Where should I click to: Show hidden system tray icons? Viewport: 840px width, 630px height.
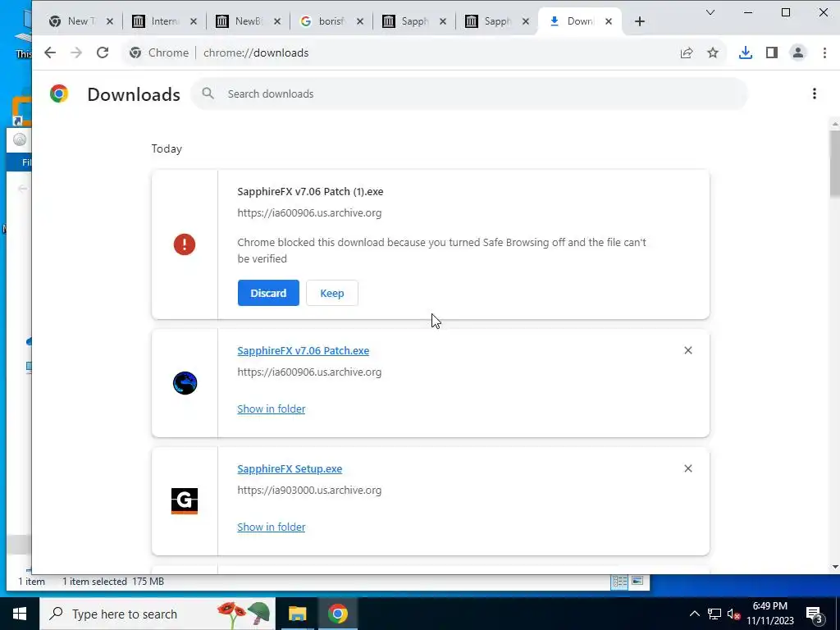point(694,614)
